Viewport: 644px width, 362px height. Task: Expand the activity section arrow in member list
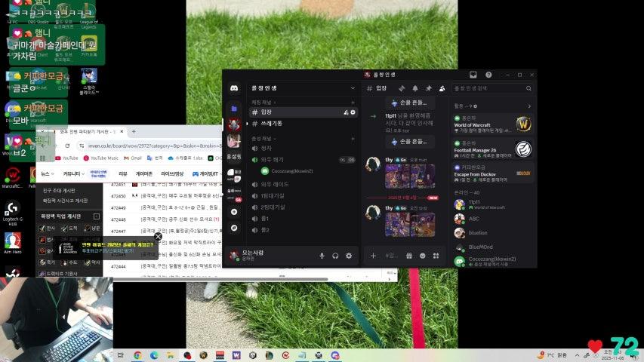529,106
